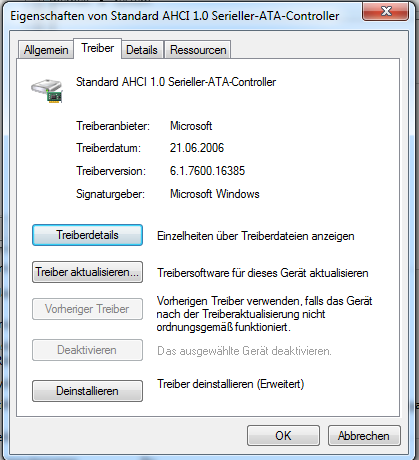The height and width of the screenshot is (460, 419).
Task: Close the properties dialog with X
Action: (x=385, y=11)
